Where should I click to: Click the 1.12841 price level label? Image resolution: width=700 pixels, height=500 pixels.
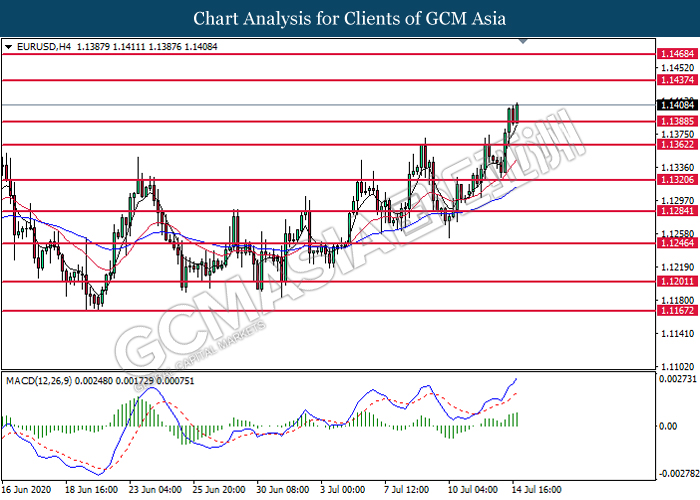[x=677, y=211]
